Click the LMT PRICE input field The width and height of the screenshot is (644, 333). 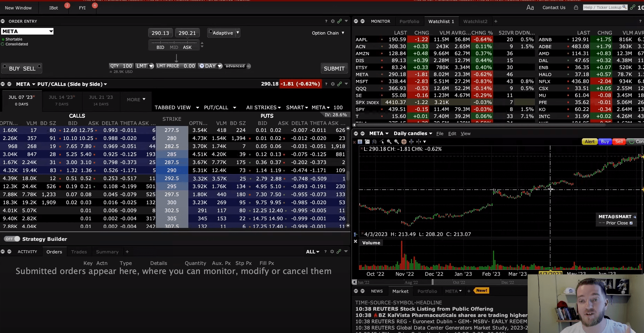[189, 66]
